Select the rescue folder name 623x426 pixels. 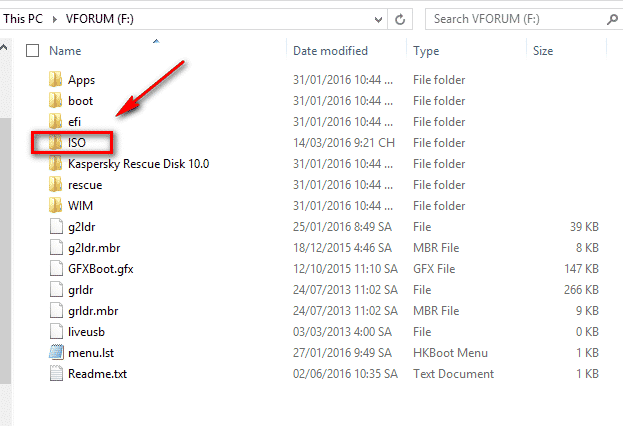tap(85, 185)
